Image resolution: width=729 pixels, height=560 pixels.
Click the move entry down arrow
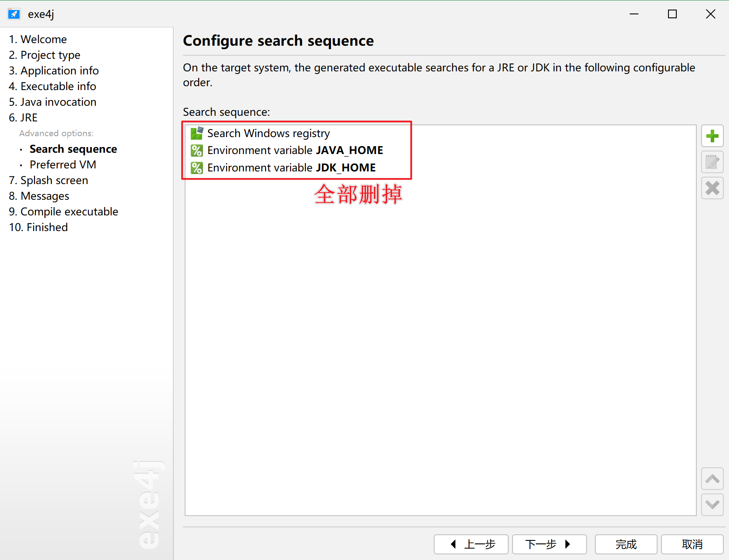[712, 505]
